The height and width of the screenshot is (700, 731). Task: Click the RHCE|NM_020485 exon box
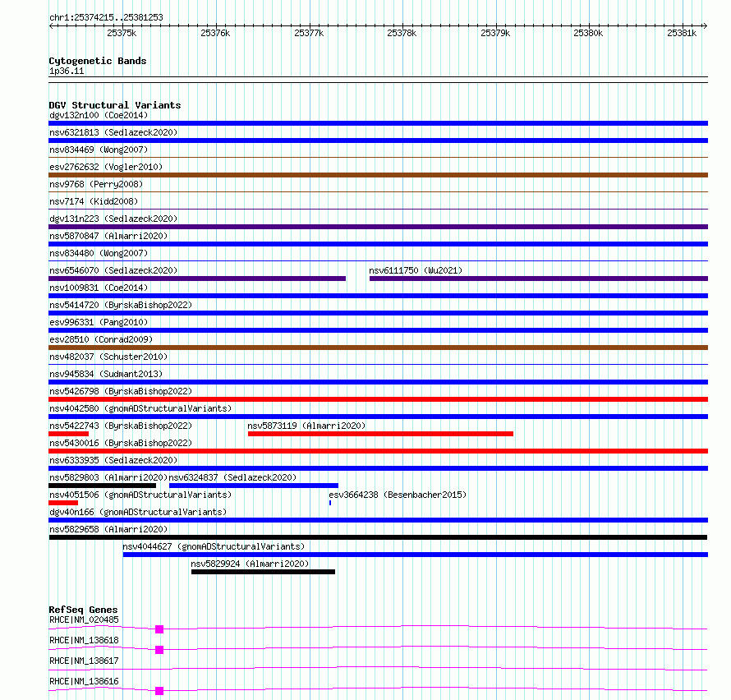click(x=159, y=629)
